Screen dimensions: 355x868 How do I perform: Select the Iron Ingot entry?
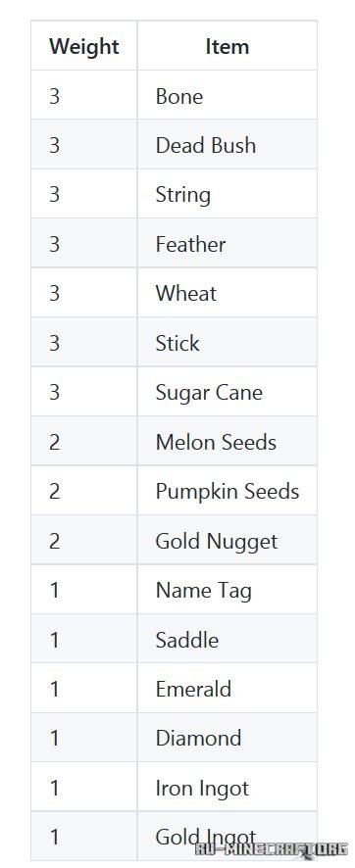click(x=202, y=789)
